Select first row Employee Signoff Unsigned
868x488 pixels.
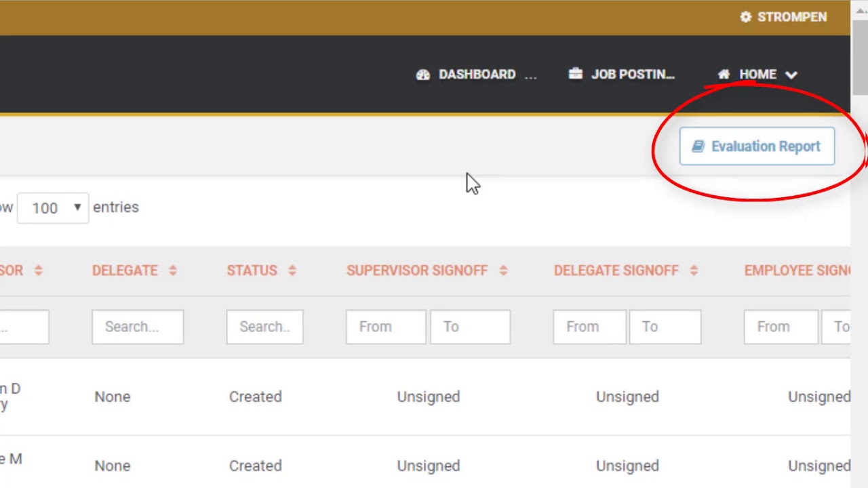pyautogui.click(x=819, y=396)
